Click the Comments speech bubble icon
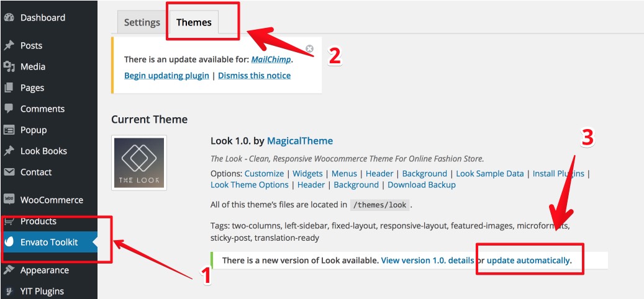This screenshot has width=644, height=299. click(9, 109)
